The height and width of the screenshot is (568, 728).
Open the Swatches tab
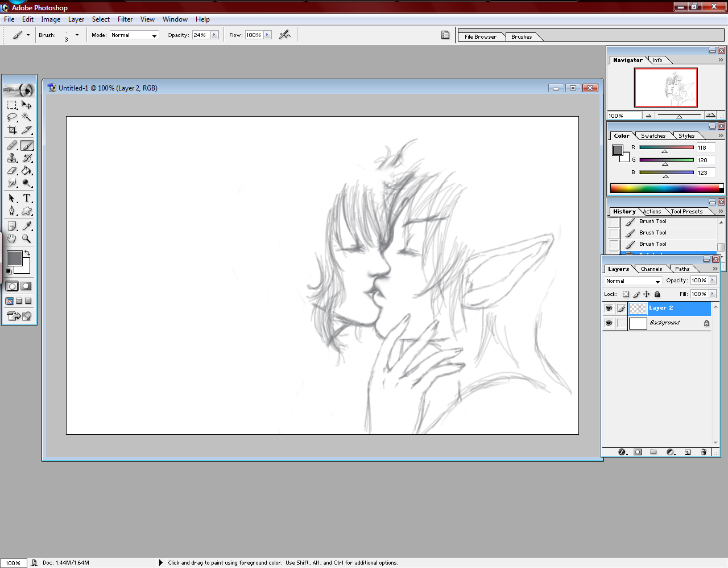click(653, 136)
